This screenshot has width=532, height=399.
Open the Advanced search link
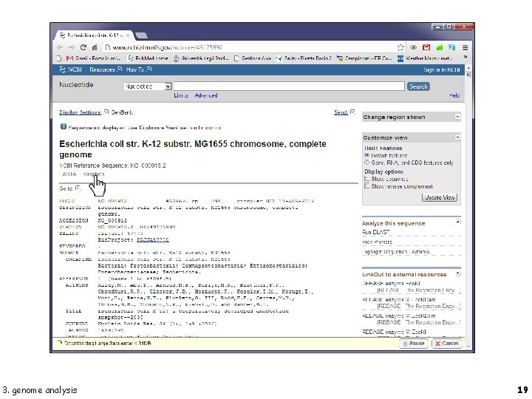(x=206, y=95)
